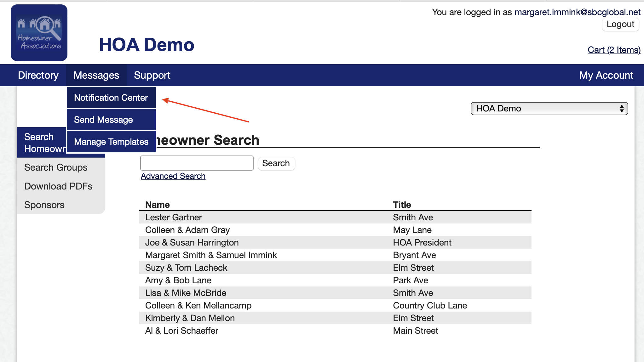This screenshot has width=644, height=362.
Task: Click the logged-in email address link
Action: coord(577,12)
